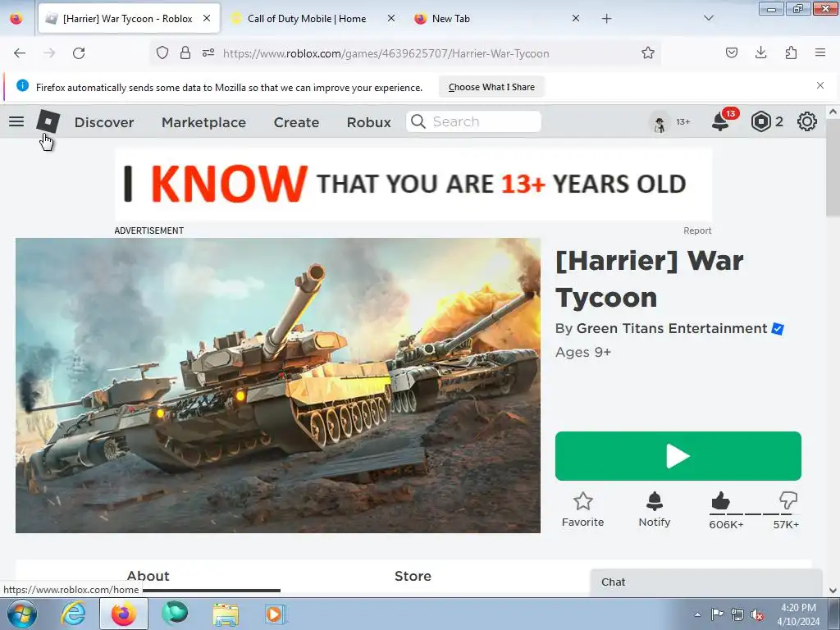Switch to the Store tab
This screenshot has width=840, height=630.
[x=413, y=576]
